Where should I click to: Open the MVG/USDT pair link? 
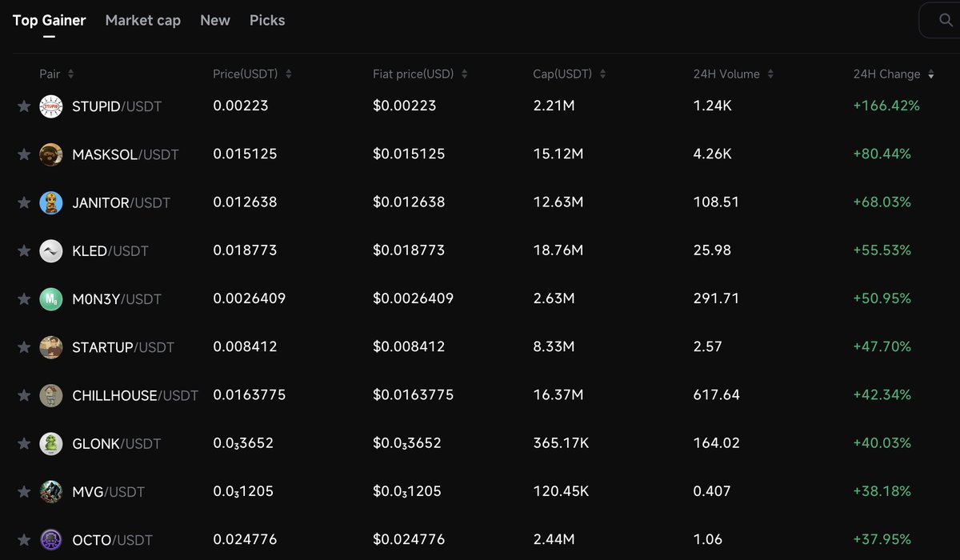109,491
